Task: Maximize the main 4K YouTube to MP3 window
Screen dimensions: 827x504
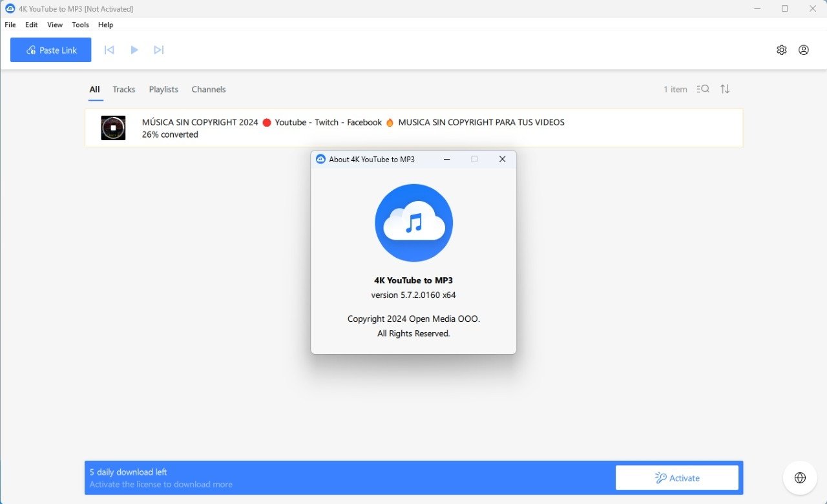Action: 785,8
